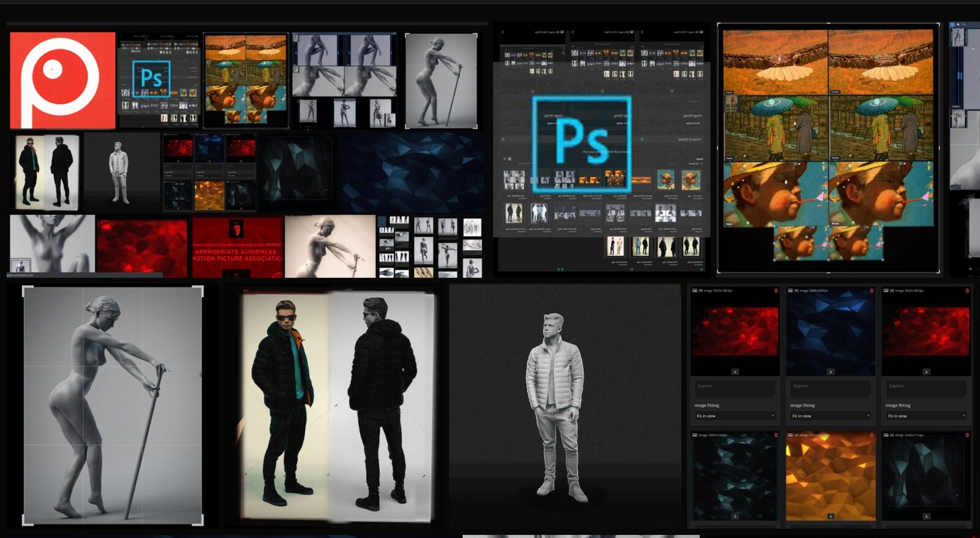Select the red circular P logo image
980x538 pixels.
click(62, 80)
